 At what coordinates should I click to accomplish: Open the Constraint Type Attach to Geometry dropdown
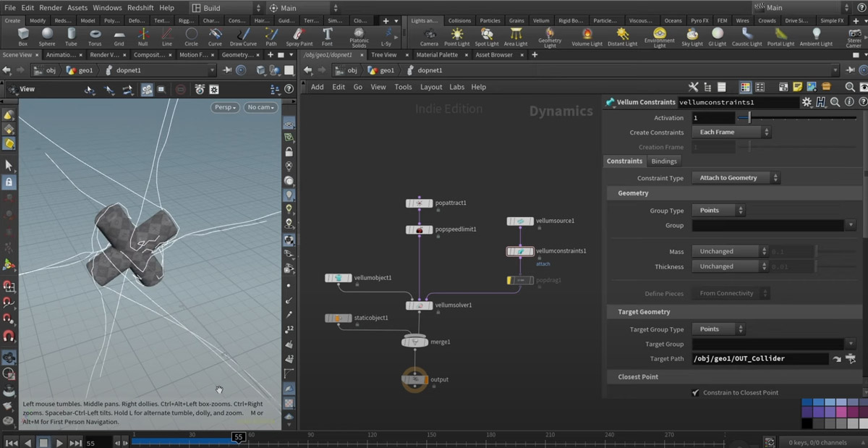click(735, 177)
